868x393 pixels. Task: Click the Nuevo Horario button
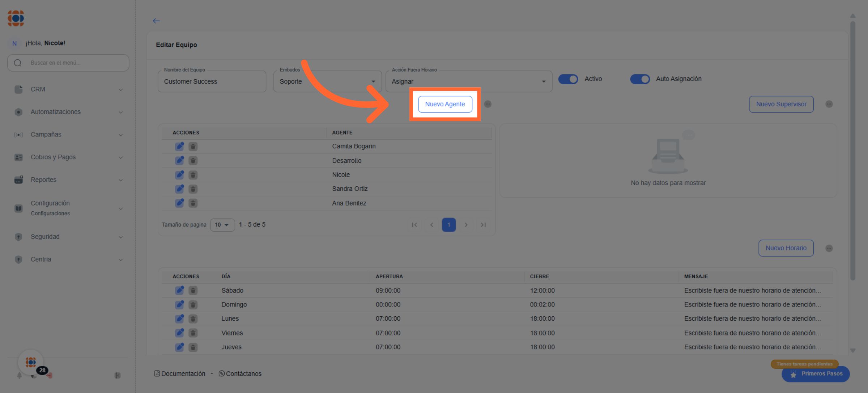coord(786,248)
